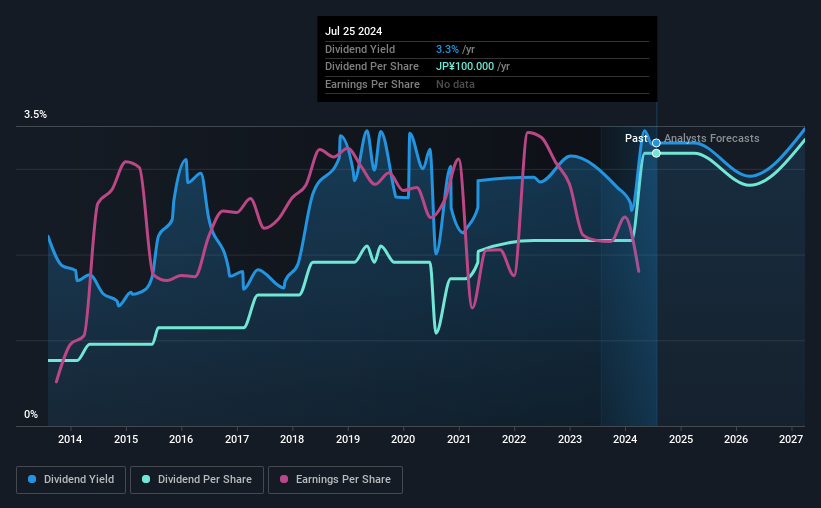Click the '0%' y-axis label
This screenshot has width=821, height=508.
coord(31,414)
